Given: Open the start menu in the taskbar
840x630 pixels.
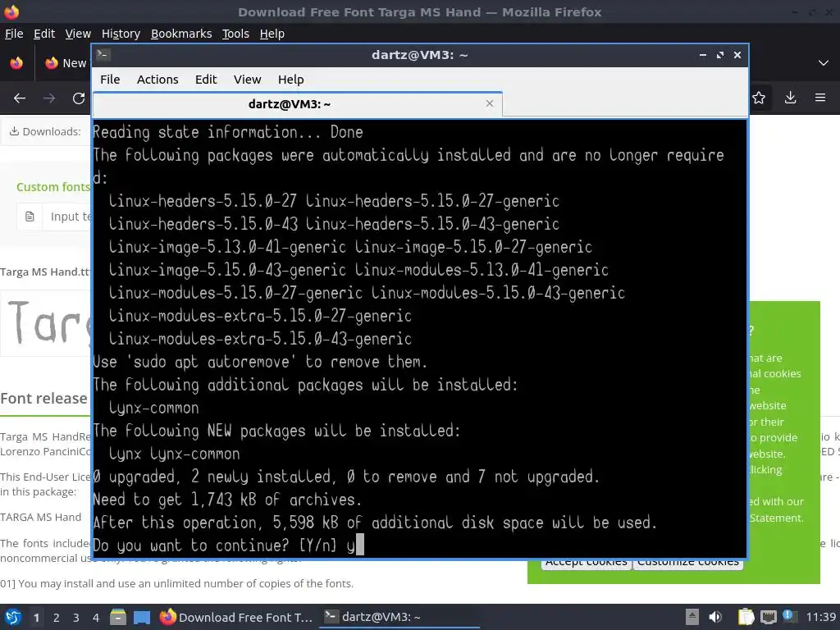Looking at the screenshot, I should pos(13,617).
